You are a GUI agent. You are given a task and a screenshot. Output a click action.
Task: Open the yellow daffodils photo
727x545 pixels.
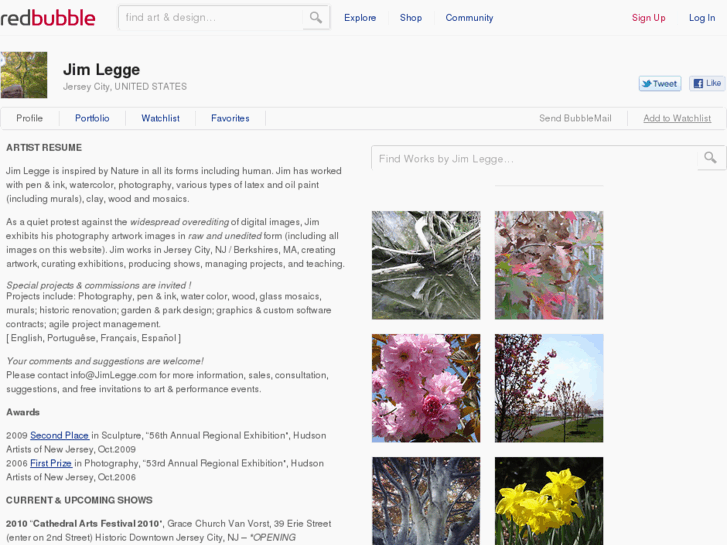click(549, 501)
